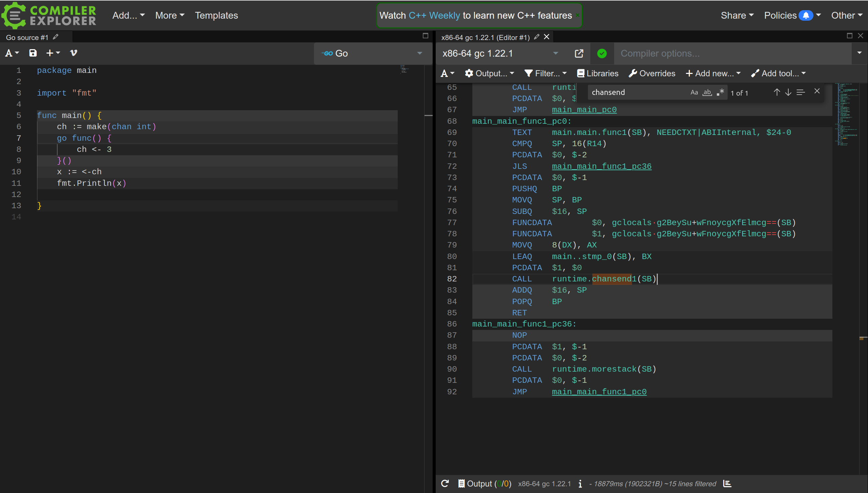The height and width of the screenshot is (493, 868).
Task: Open the Policies dropdown
Action: [x=792, y=16]
